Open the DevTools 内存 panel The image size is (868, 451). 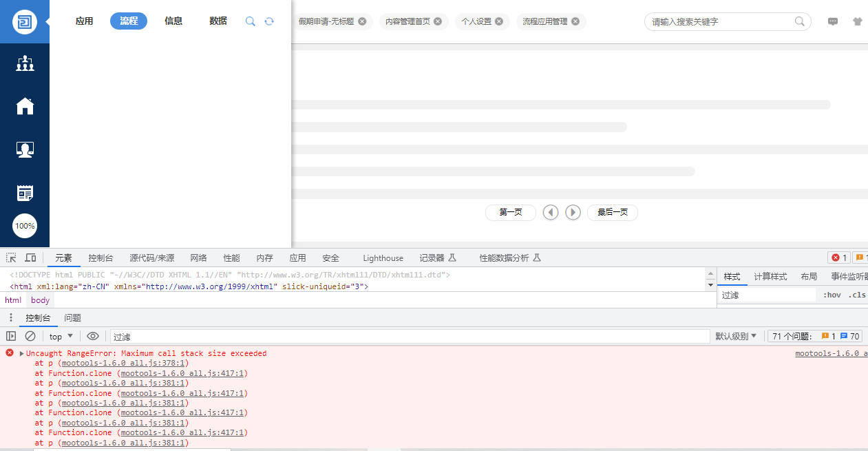pyautogui.click(x=265, y=258)
